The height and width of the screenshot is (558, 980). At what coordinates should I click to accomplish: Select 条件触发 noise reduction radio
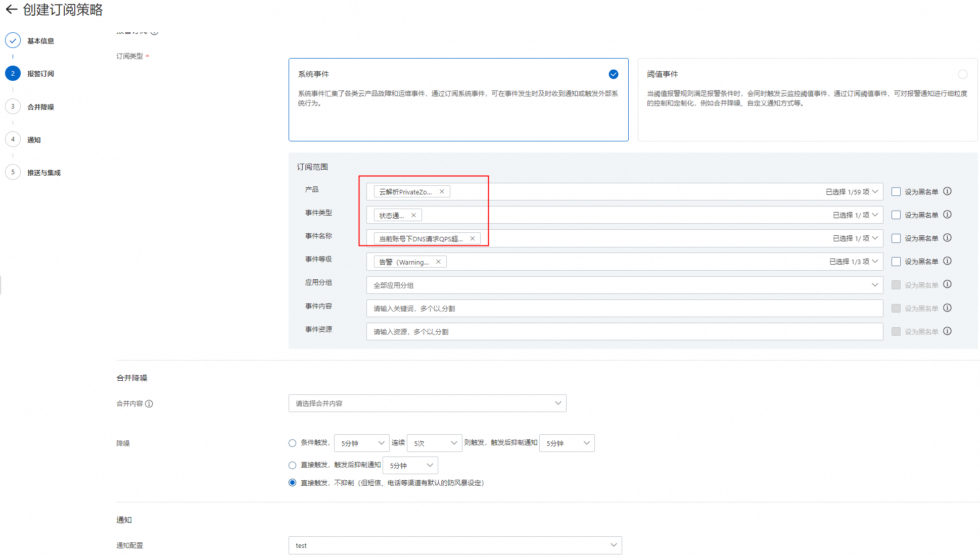click(292, 443)
